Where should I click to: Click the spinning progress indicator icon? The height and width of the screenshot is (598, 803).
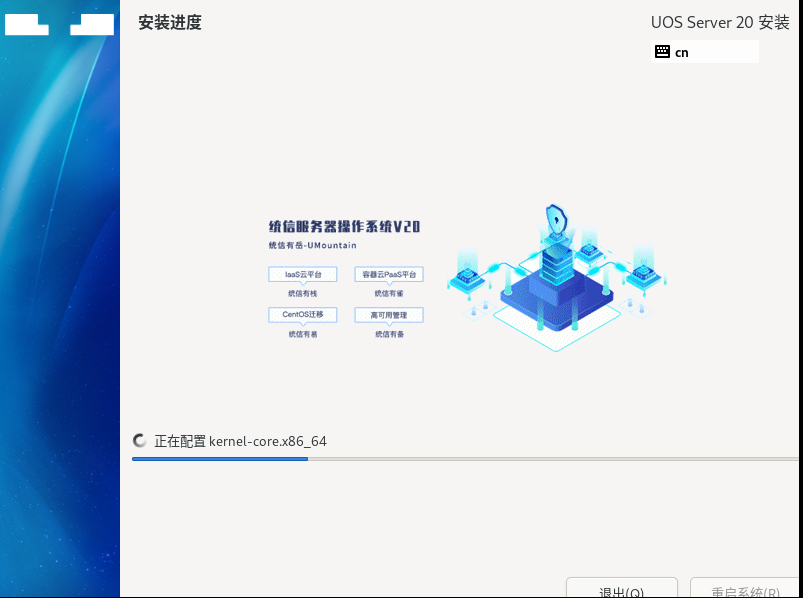(140, 441)
